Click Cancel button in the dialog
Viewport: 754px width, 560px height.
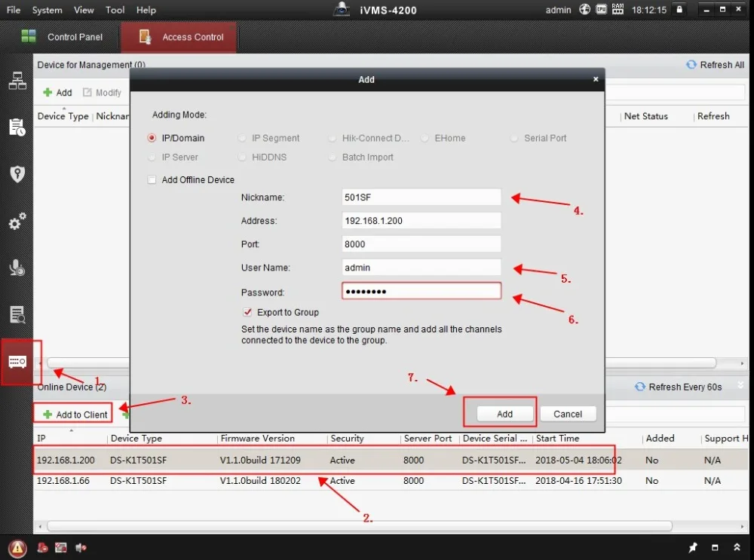568,414
